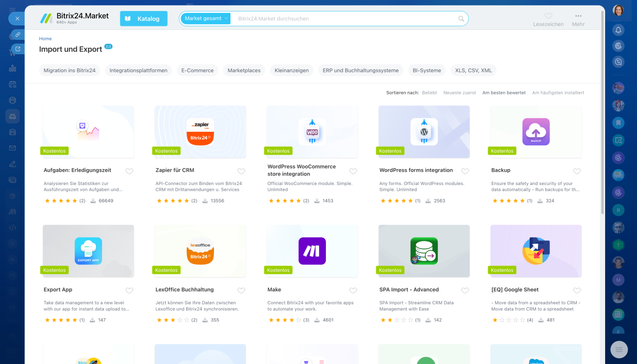Expand the Market gesamt dropdown

(x=206, y=18)
